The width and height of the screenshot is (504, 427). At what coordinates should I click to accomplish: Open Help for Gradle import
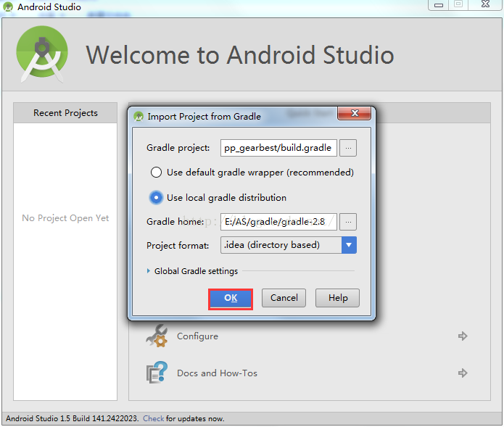coord(337,298)
